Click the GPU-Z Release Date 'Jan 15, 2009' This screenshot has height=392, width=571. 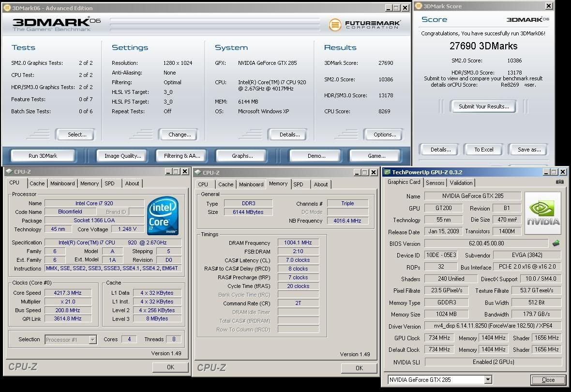pos(444,231)
